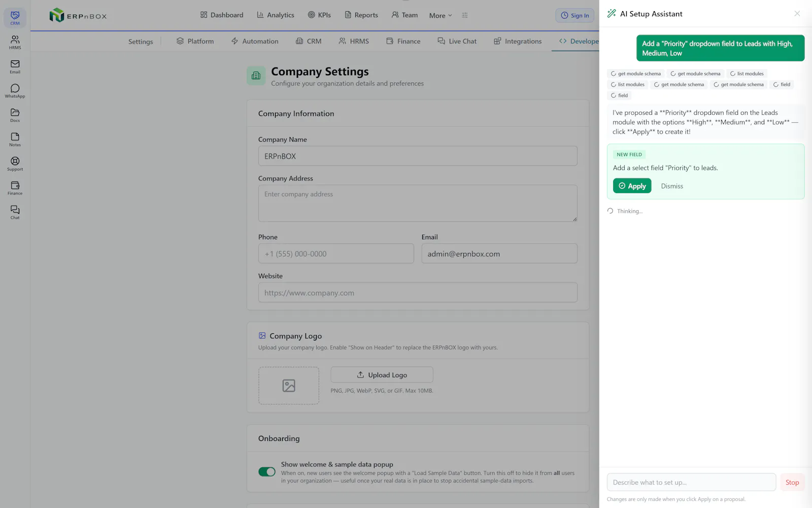This screenshot has height=508, width=812.
Task: Click the AI Setup Assistant wand icon
Action: (x=612, y=14)
